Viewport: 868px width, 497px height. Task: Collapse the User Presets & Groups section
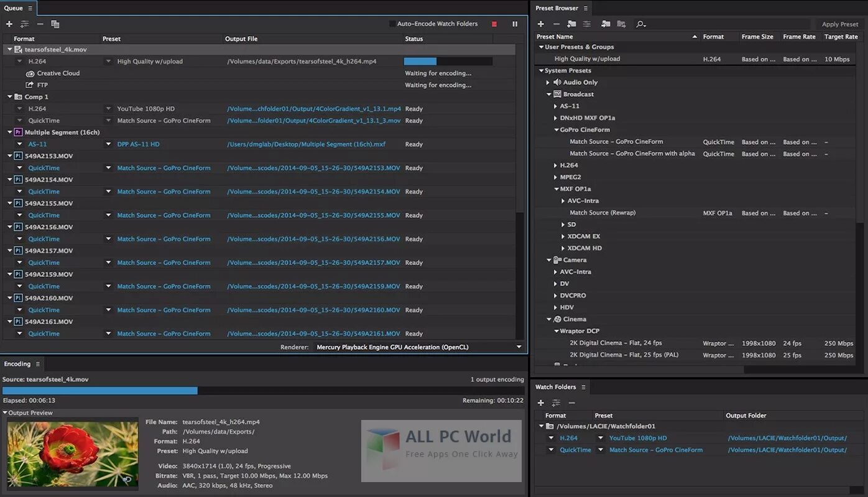click(x=541, y=47)
